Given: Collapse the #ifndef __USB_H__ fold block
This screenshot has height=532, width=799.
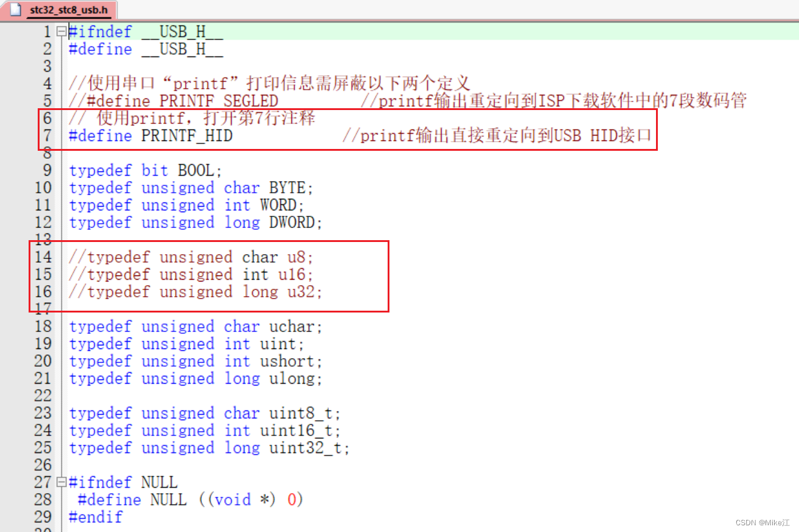Looking at the screenshot, I should click(61, 32).
